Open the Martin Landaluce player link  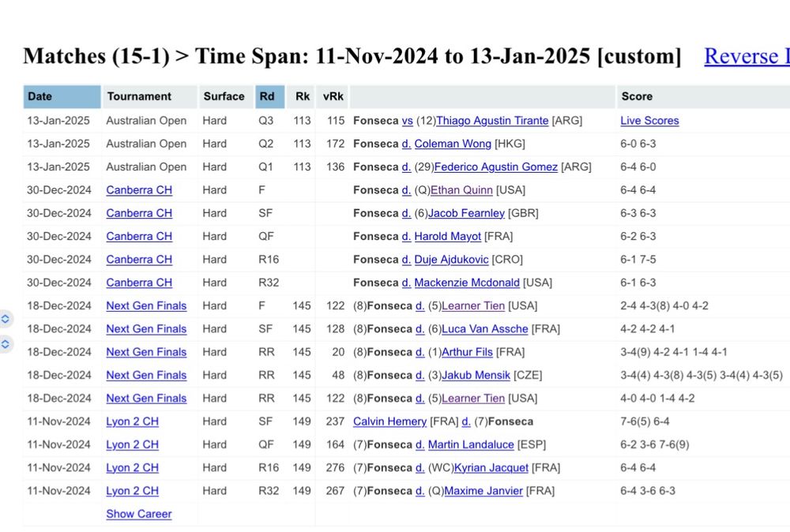471,445
